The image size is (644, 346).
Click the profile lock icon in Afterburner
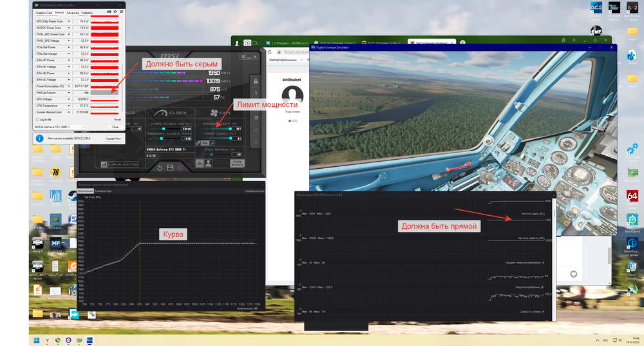[256, 81]
